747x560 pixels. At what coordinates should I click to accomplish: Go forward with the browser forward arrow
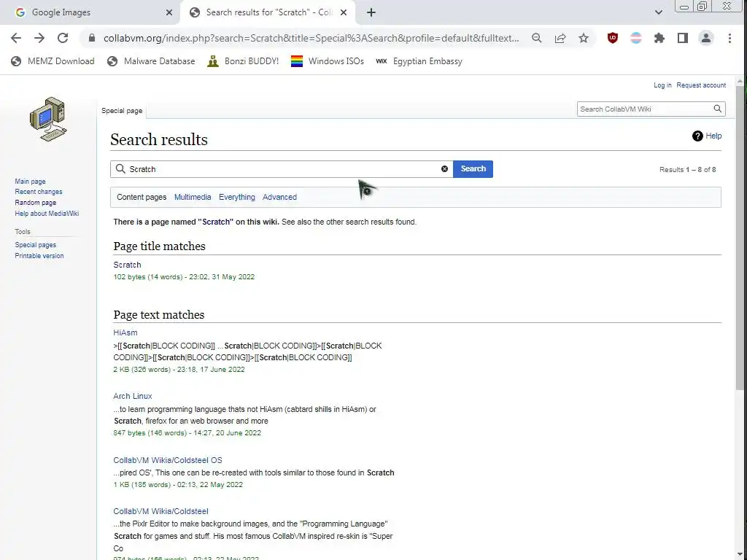39,38
